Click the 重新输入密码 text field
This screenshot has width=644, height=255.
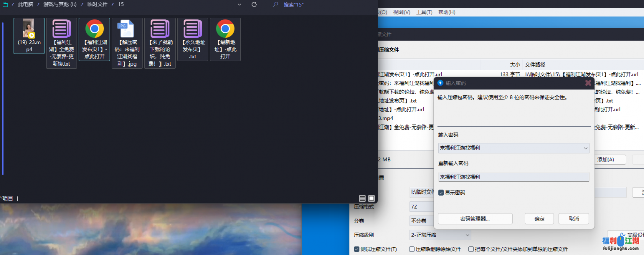[x=513, y=177]
